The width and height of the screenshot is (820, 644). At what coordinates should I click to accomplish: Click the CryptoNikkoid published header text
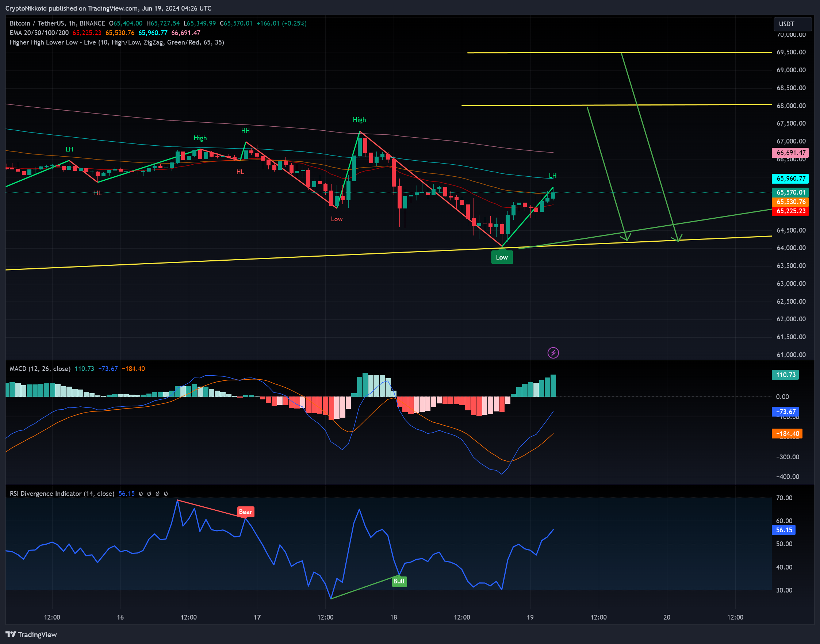pos(108,8)
